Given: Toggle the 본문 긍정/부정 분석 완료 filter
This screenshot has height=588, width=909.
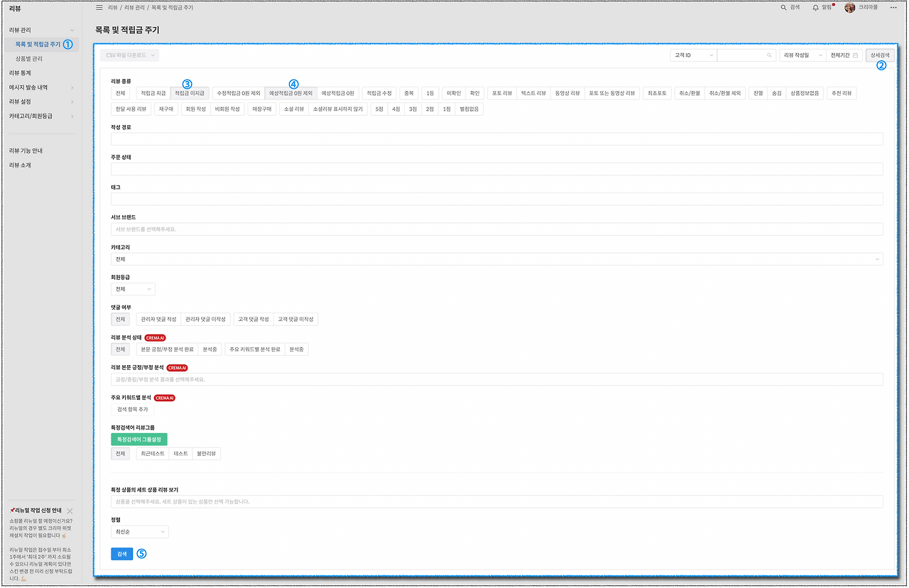Looking at the screenshot, I should (167, 349).
